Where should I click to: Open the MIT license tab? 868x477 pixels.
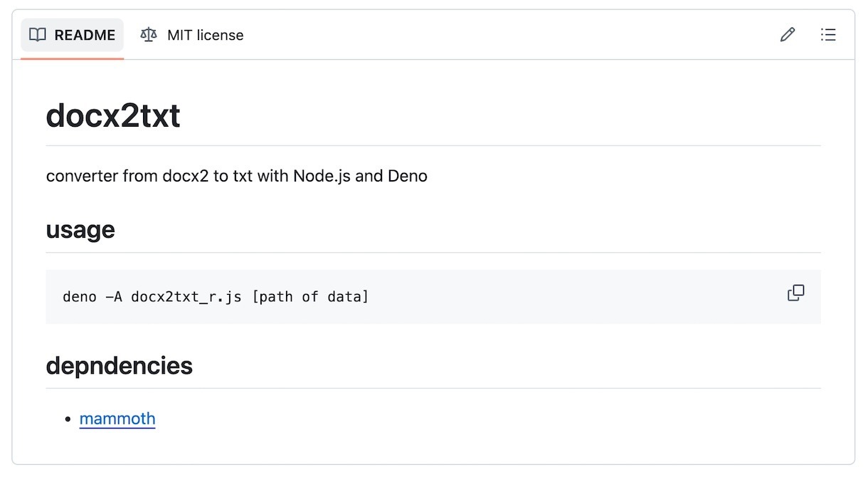coord(192,35)
